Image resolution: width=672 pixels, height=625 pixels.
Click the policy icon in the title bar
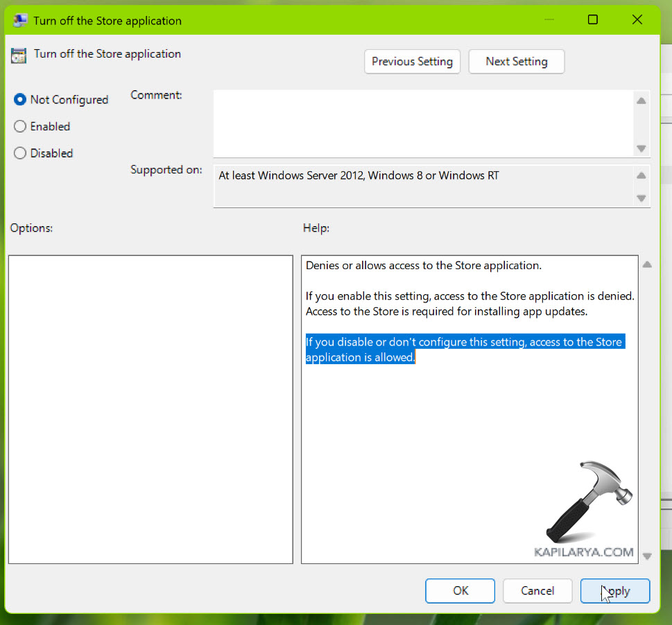[x=20, y=20]
